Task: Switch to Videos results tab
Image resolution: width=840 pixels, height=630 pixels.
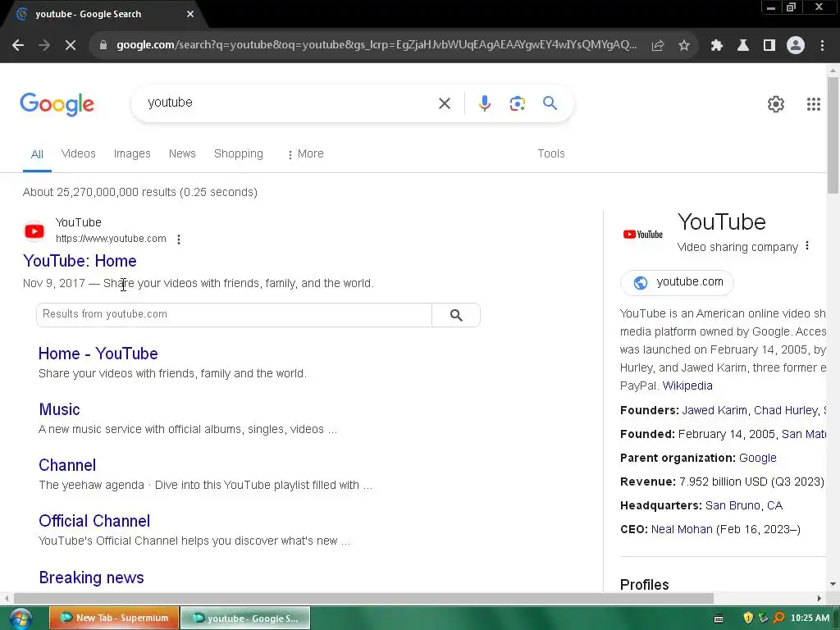Action: [x=78, y=153]
